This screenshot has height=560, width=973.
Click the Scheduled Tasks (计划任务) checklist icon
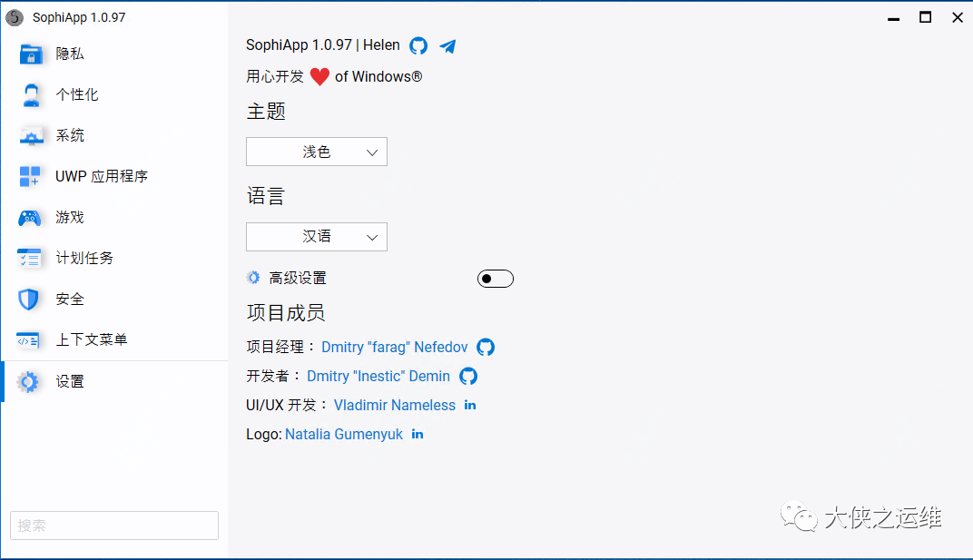29,259
